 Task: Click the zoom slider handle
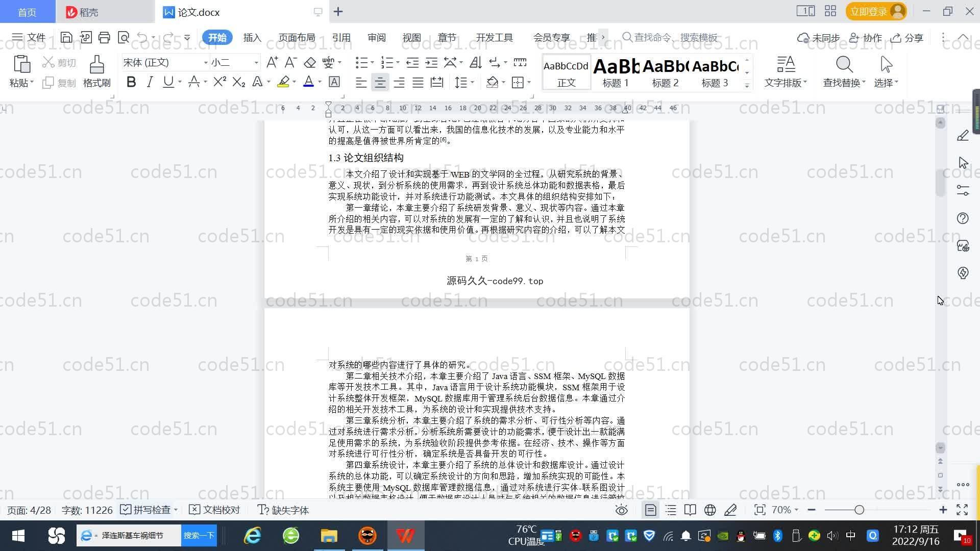[859, 510]
